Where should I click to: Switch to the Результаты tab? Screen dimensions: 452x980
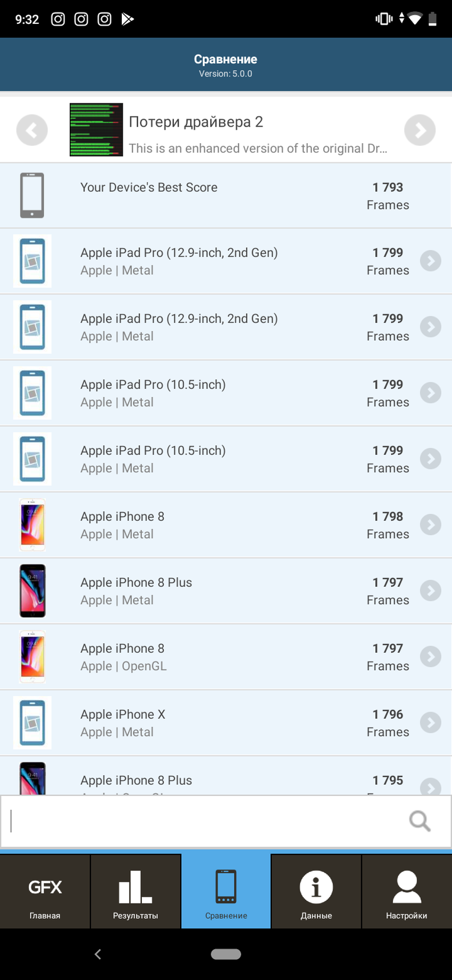[136, 892]
